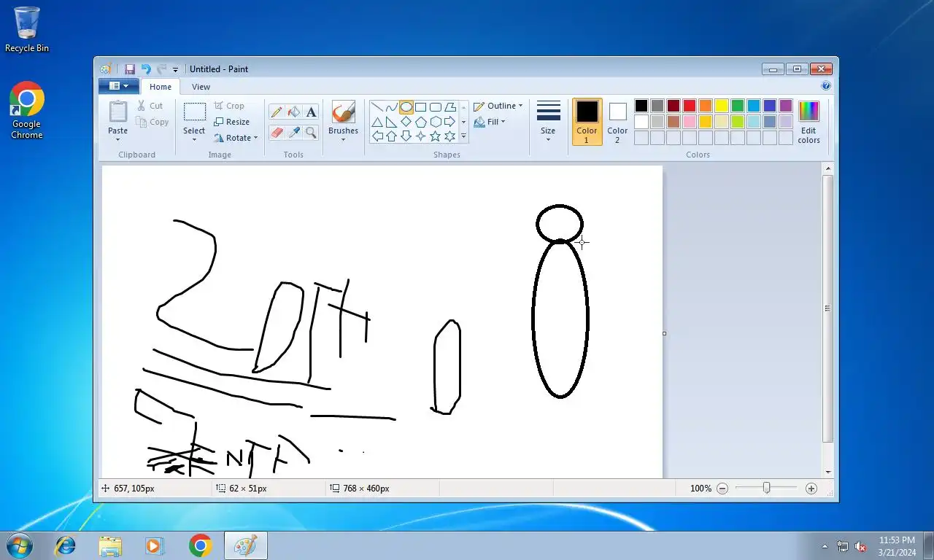Click the Save icon in quick access toolbar
Viewport: 934px width, 560px height.
point(130,69)
